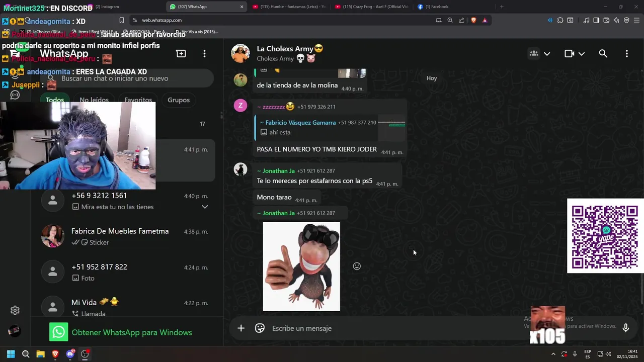
Task: Click the Buscar un chat search field
Action: (127, 78)
